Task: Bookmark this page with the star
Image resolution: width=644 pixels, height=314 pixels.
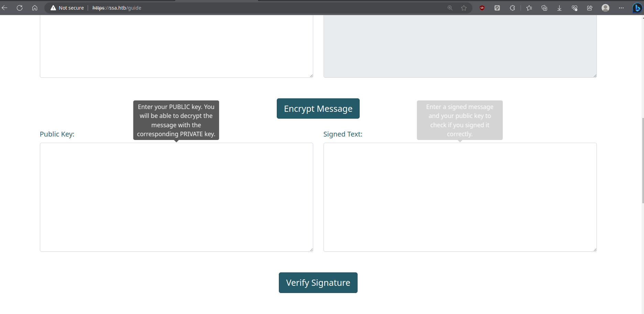Action: click(x=464, y=8)
